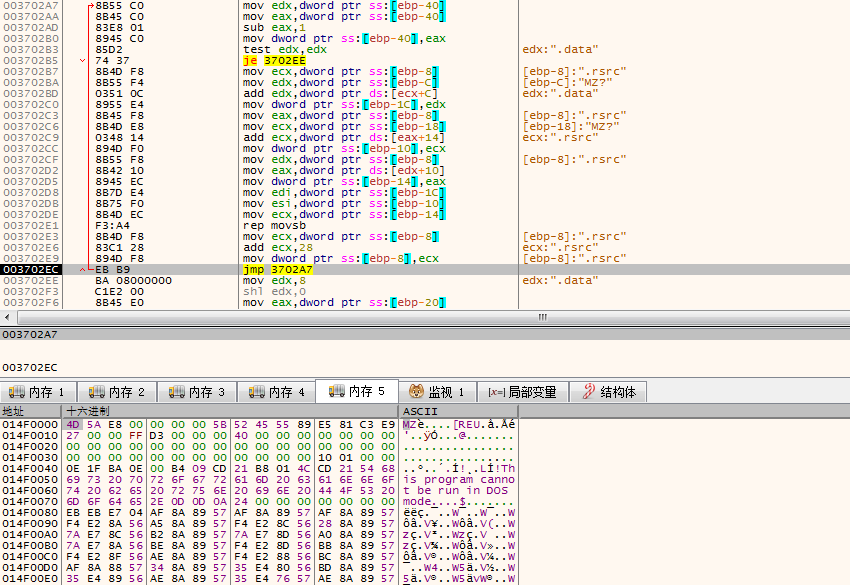Select the je 3702EE instruction

tap(274, 60)
